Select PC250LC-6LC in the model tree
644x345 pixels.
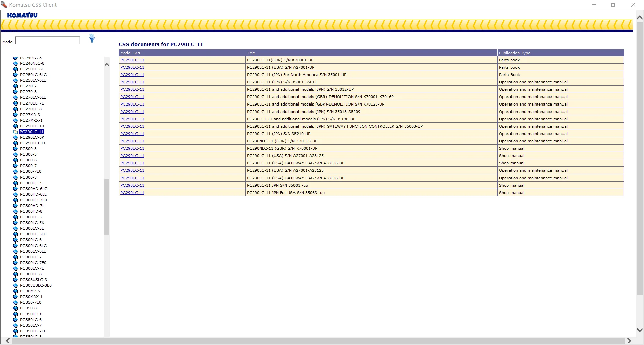point(33,75)
